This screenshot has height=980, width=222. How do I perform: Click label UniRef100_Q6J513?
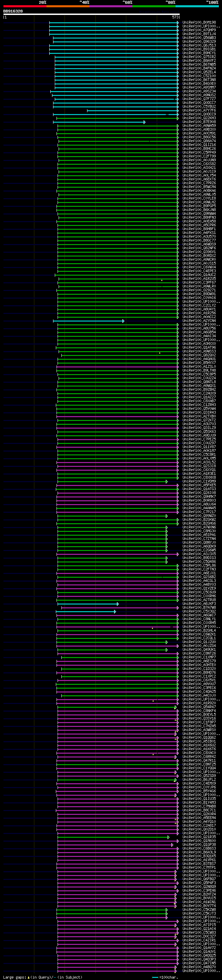[x=199, y=45]
